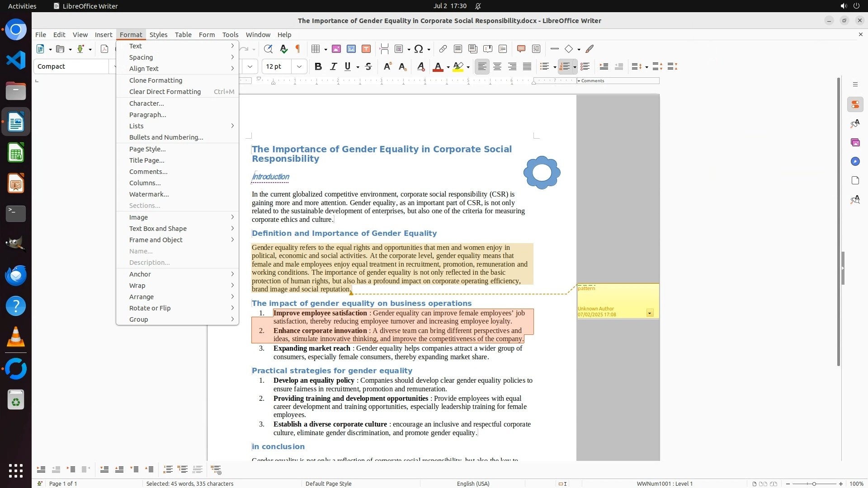Toggle the Center alignment button
The height and width of the screenshot is (488, 868).
497,66
